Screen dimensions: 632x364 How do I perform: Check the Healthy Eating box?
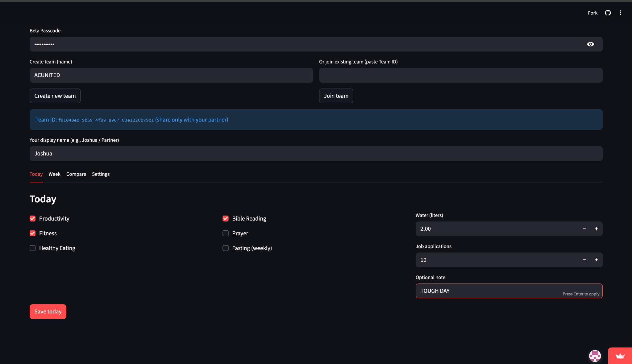point(33,248)
